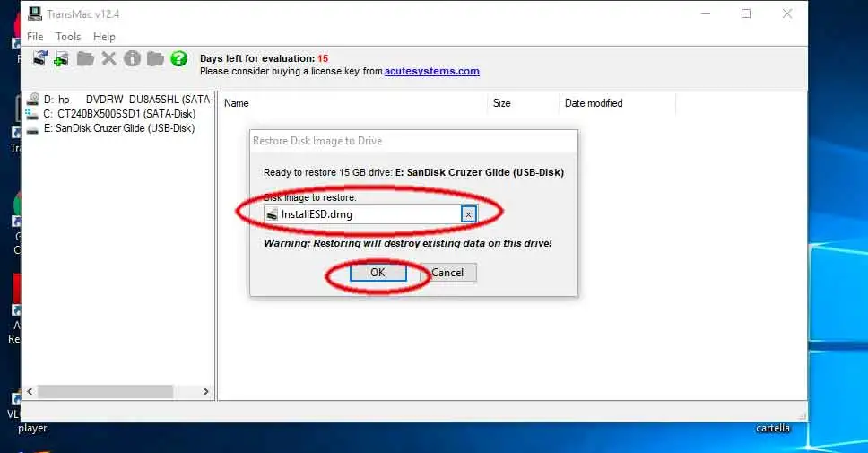Click the Restore Disk Image to Drive title bar
Viewport: 868px width, 453px height.
pyautogui.click(x=413, y=141)
